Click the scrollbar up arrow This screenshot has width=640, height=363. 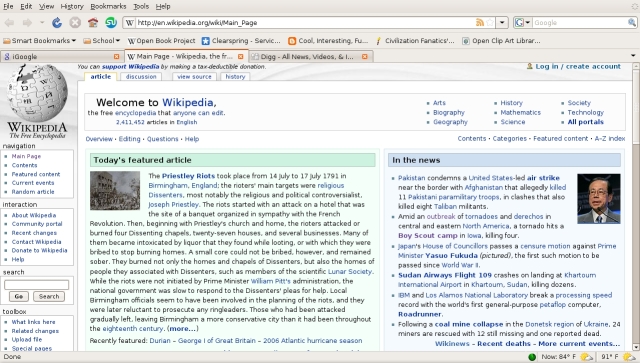[636, 66]
